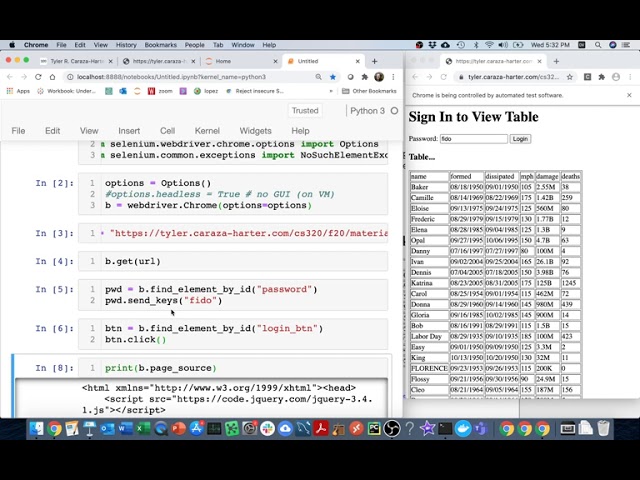The image size is (640, 480).
Task: Open the Jupyter Edit menu
Action: click(x=52, y=131)
